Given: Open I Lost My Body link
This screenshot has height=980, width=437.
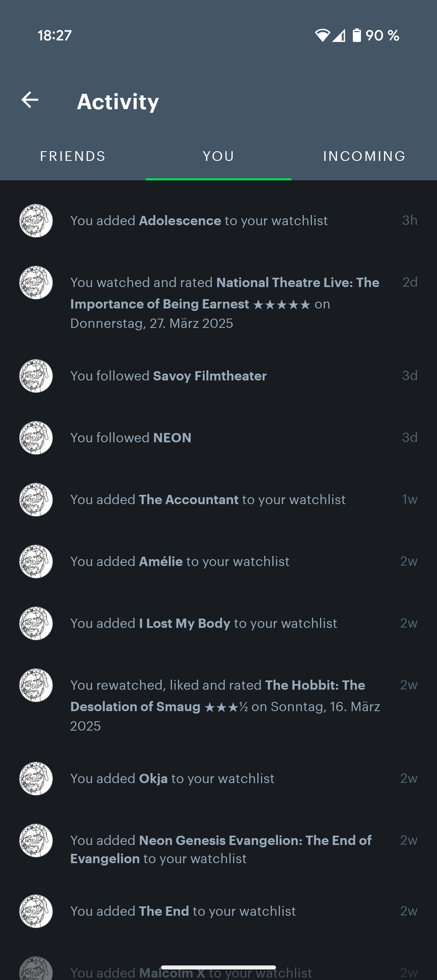Looking at the screenshot, I should 185,623.
